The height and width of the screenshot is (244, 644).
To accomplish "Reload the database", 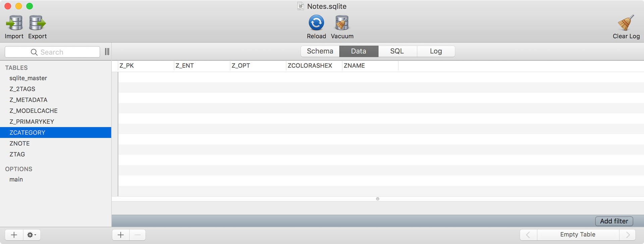I will tap(316, 23).
